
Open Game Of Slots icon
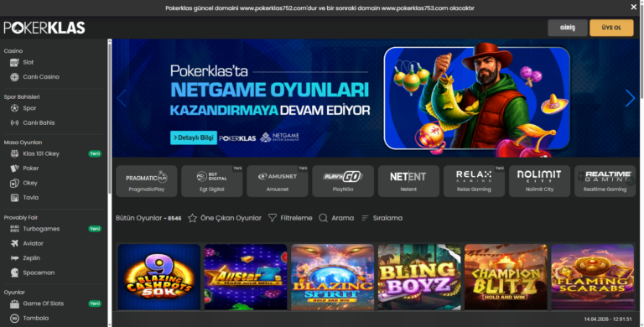[14, 304]
